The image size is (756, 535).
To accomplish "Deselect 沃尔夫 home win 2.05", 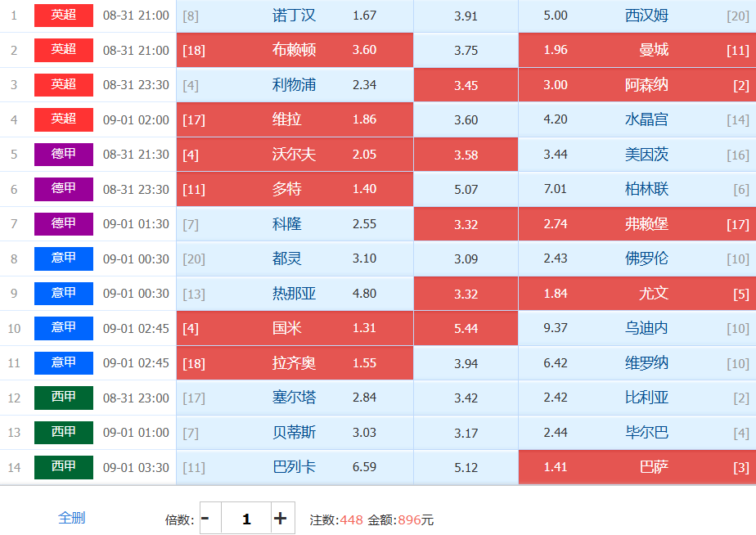I will click(295, 155).
